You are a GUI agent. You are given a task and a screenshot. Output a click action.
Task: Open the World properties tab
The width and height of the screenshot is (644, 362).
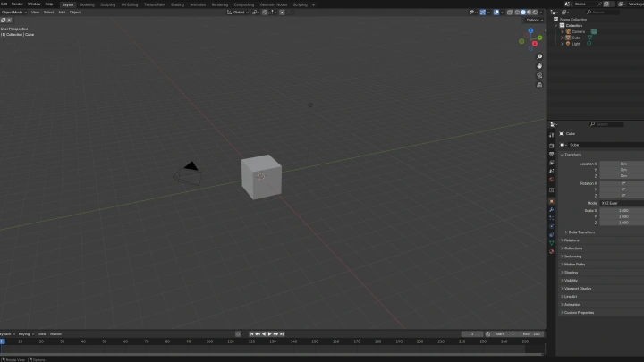552,180
